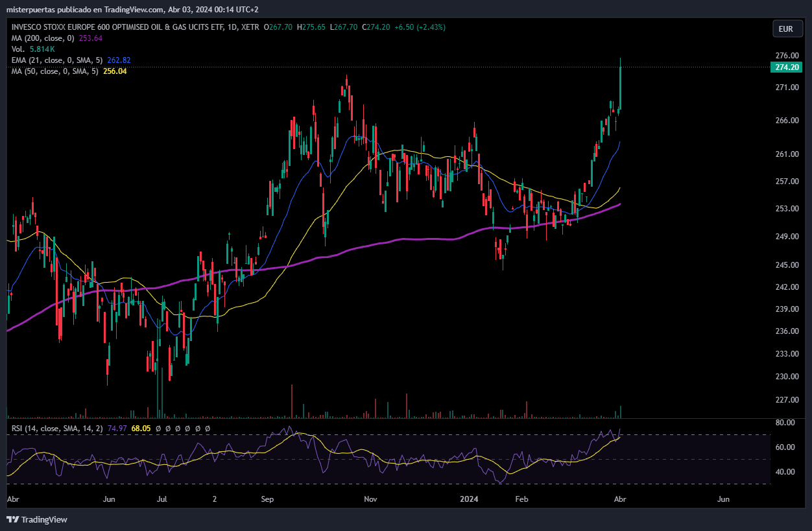The width and height of the screenshot is (812, 531).
Task: Click the 249.00 price axis label
Action: point(787,237)
